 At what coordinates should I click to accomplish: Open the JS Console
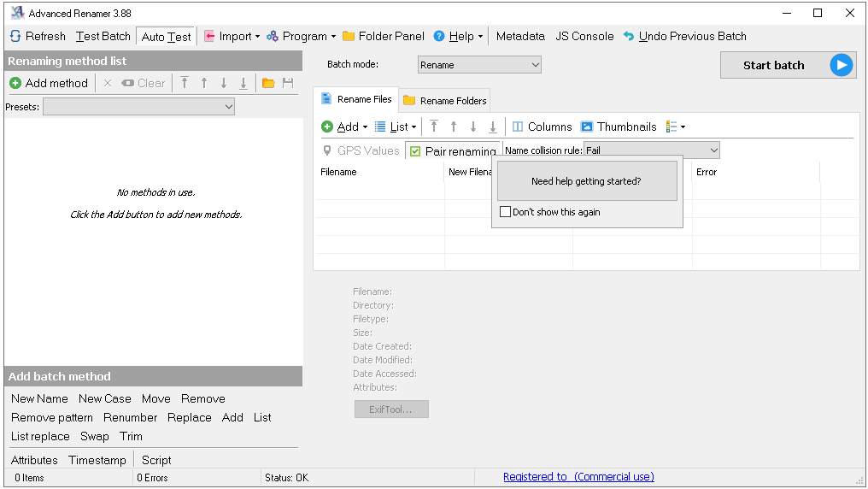pos(584,37)
